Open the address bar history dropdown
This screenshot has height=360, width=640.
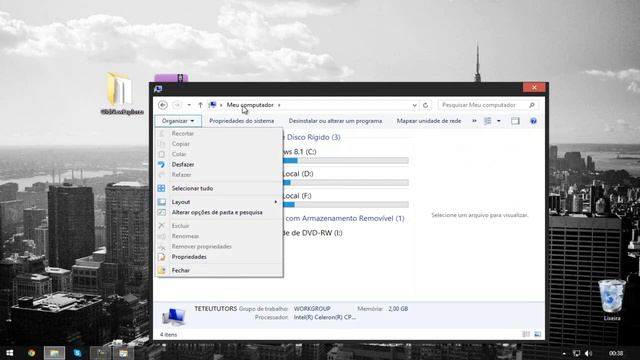pos(414,105)
